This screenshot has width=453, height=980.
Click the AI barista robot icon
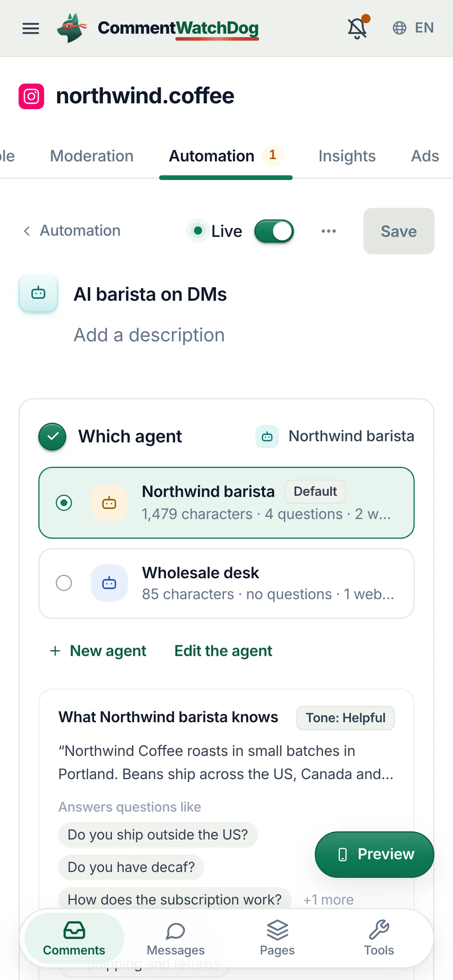tap(38, 294)
